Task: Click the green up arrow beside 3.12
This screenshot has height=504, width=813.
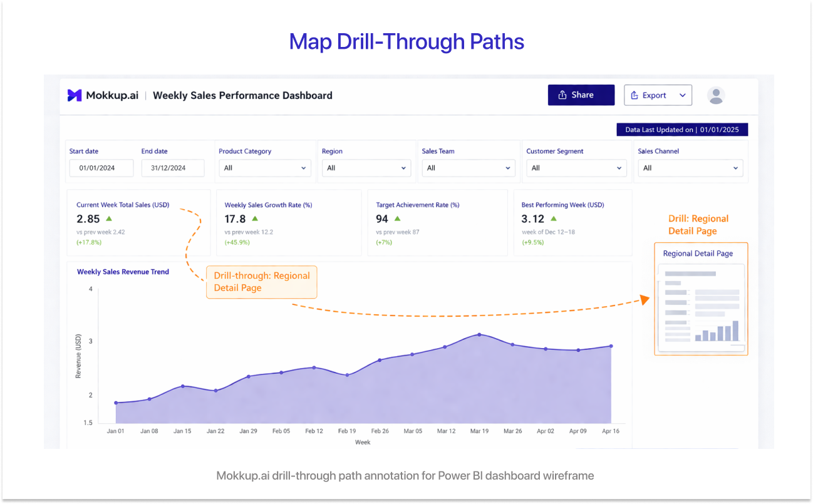Action: pyautogui.click(x=553, y=219)
